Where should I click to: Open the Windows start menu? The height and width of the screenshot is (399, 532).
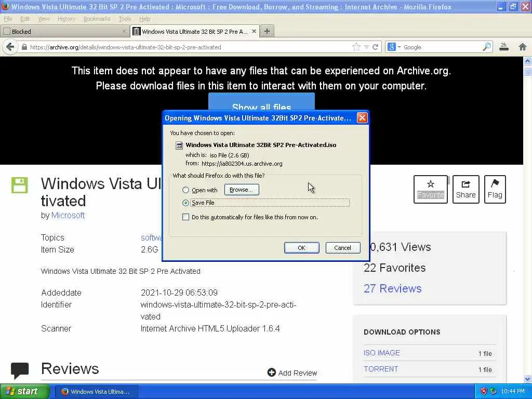click(24, 392)
